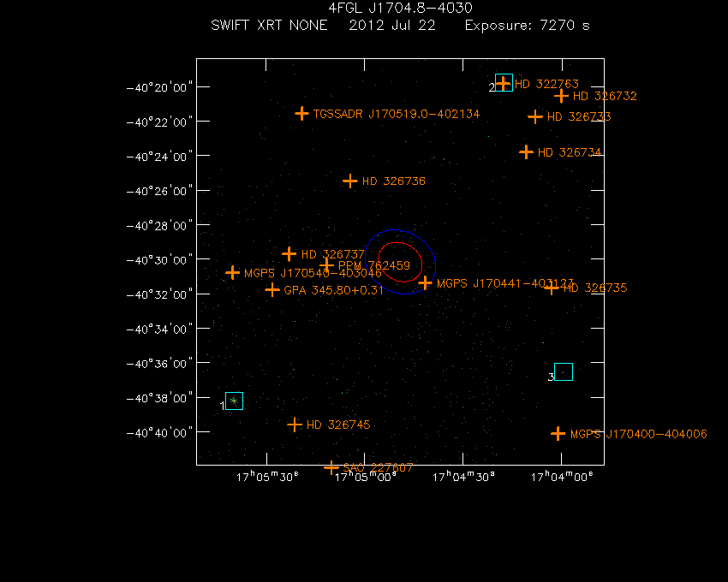The width and height of the screenshot is (728, 582).
Task: Click the declination label -40°20'00"
Action: (x=159, y=87)
